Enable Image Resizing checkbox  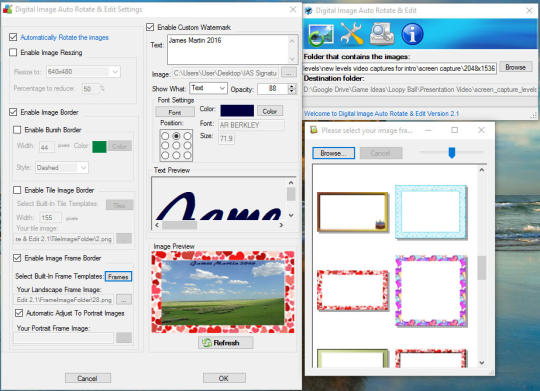tap(13, 52)
